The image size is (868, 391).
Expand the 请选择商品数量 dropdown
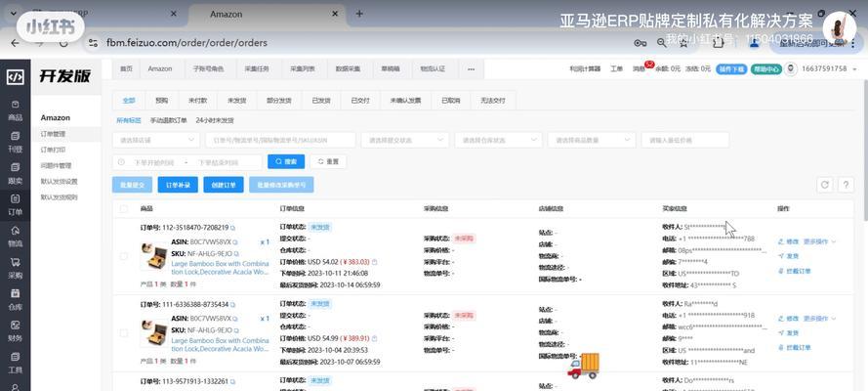592,140
